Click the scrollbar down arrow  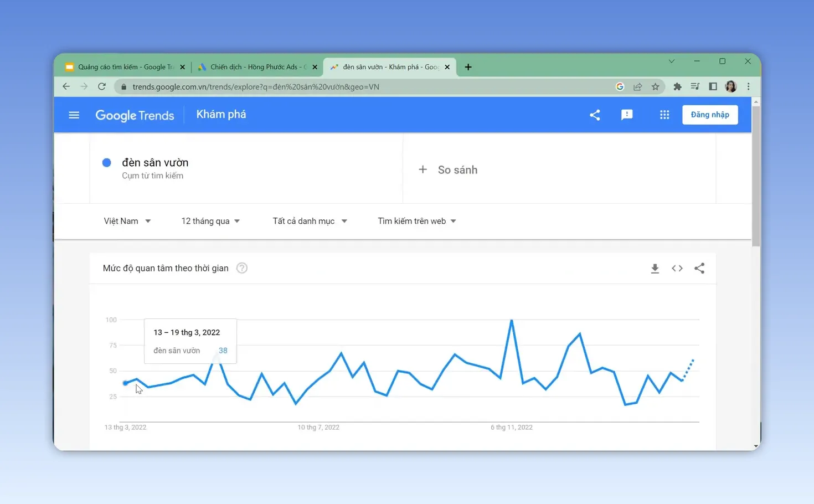(756, 446)
